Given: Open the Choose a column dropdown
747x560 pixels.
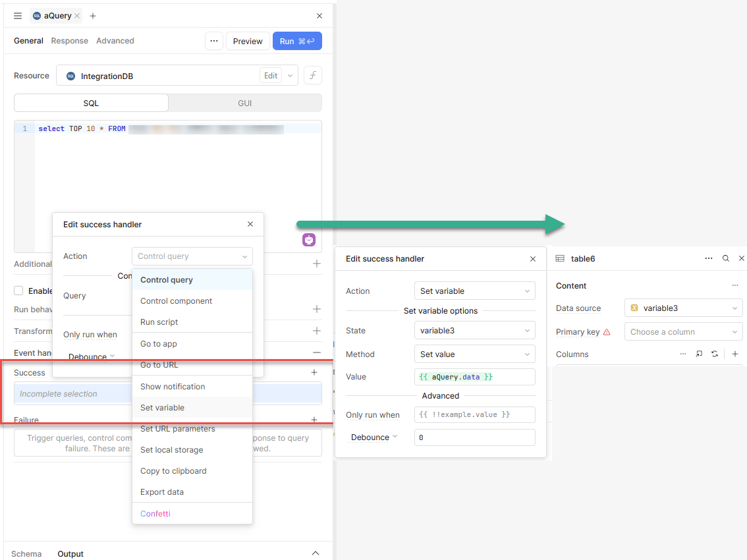Looking at the screenshot, I should (683, 331).
